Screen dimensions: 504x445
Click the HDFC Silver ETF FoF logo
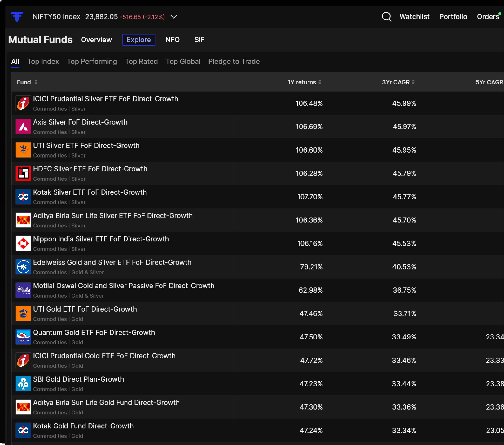(23, 173)
